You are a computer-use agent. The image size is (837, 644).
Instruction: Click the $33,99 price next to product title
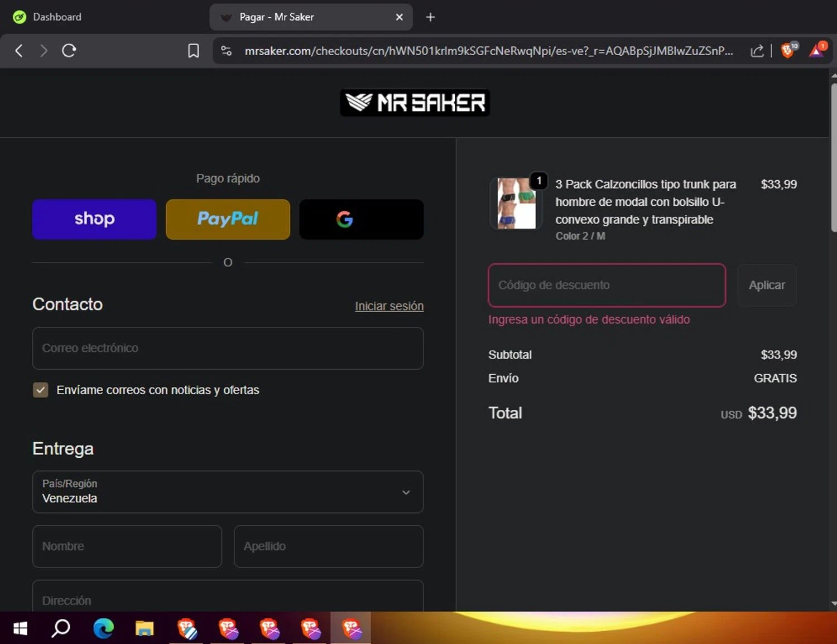point(779,184)
